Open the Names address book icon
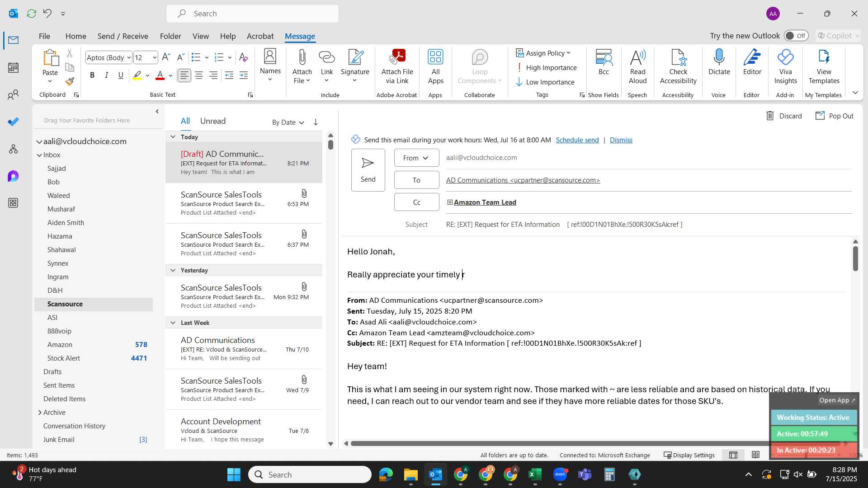 pyautogui.click(x=270, y=66)
